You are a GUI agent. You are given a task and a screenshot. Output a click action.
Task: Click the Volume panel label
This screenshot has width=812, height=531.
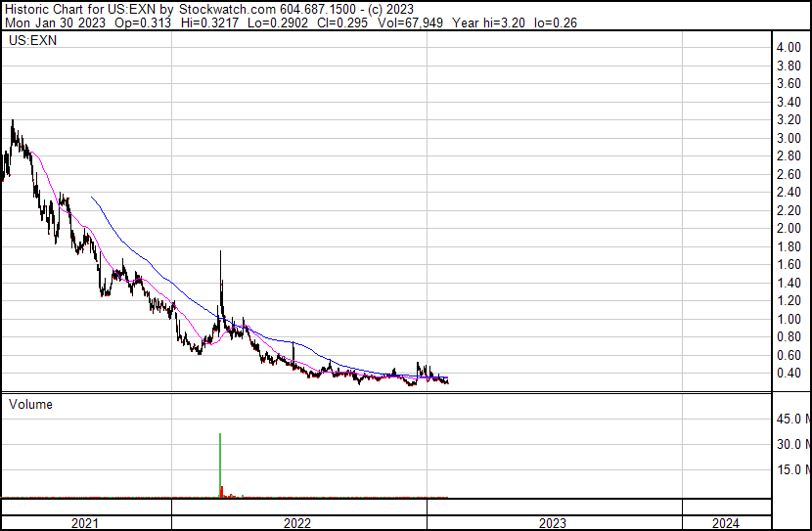tap(30, 404)
